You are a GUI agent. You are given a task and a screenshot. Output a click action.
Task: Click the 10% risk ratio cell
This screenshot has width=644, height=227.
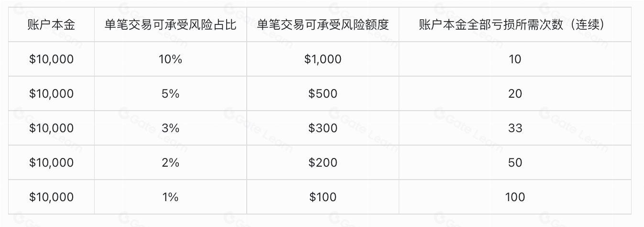[170, 59]
